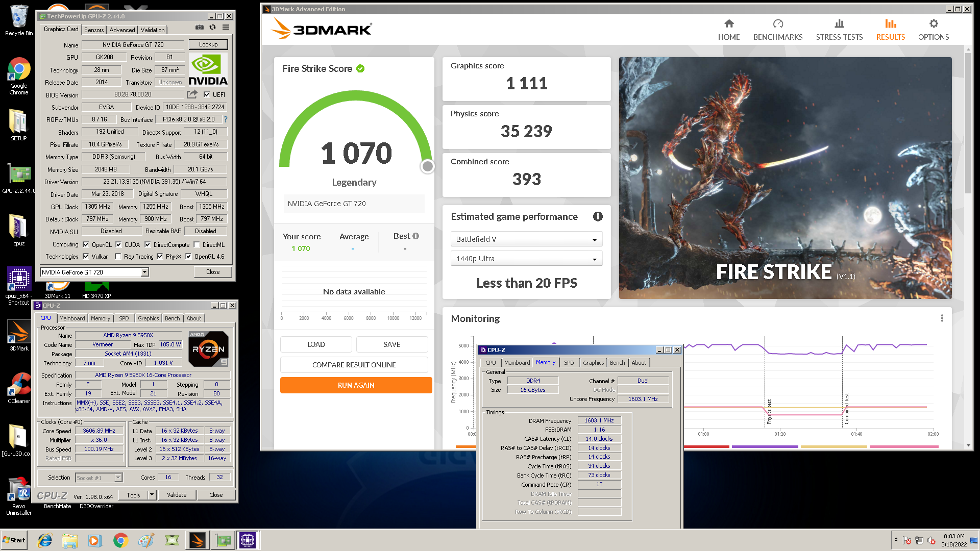Screen dimensions: 980x551
Task: Click the Fire Strike preview image
Action: (785, 178)
